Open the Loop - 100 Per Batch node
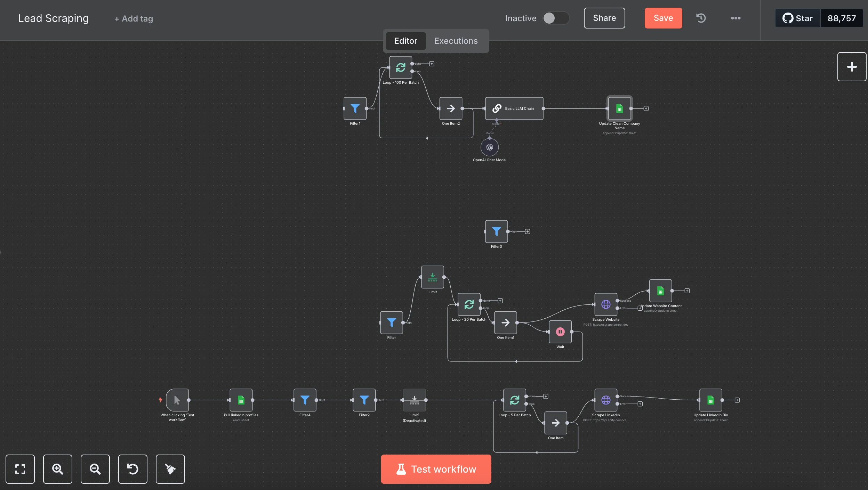This screenshot has height=490, width=868. click(401, 67)
